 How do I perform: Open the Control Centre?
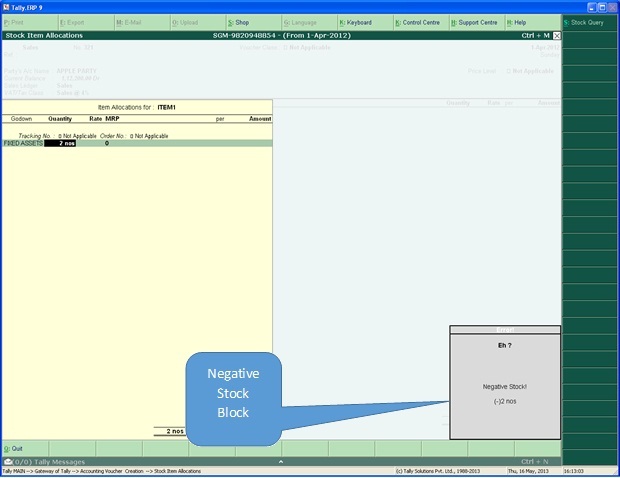click(x=419, y=22)
